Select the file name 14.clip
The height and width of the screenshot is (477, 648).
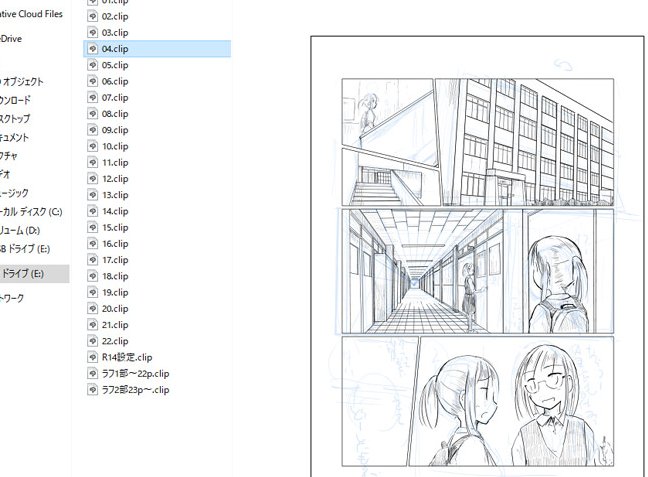pyautogui.click(x=115, y=211)
